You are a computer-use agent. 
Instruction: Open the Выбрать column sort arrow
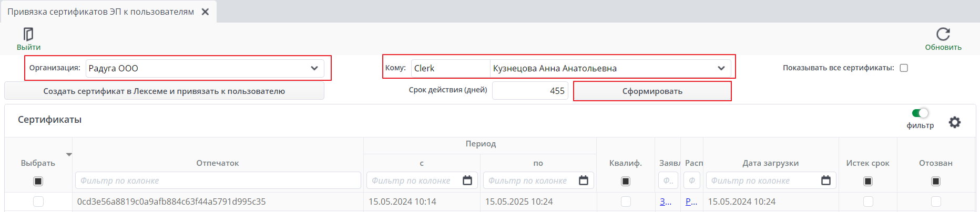coord(69,155)
